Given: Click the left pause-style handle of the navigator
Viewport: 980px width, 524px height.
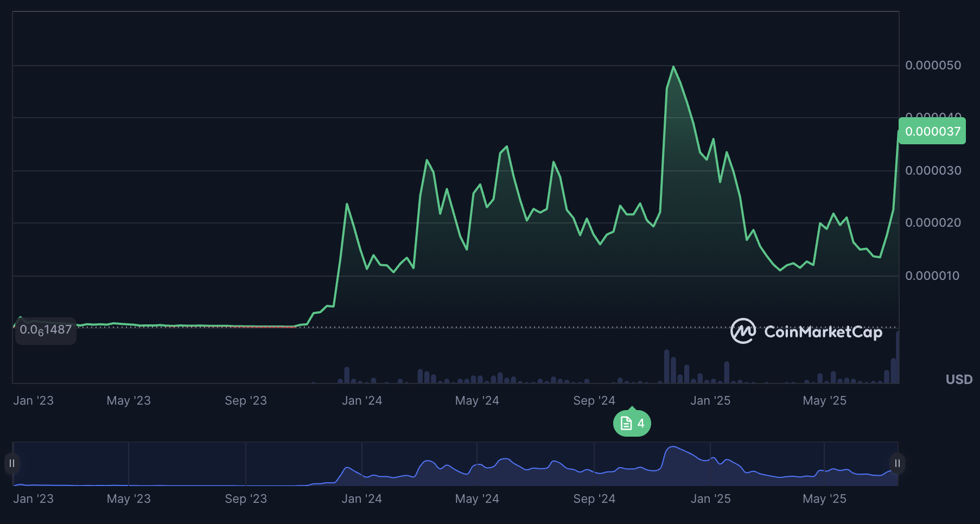Looking at the screenshot, I should click(x=12, y=463).
